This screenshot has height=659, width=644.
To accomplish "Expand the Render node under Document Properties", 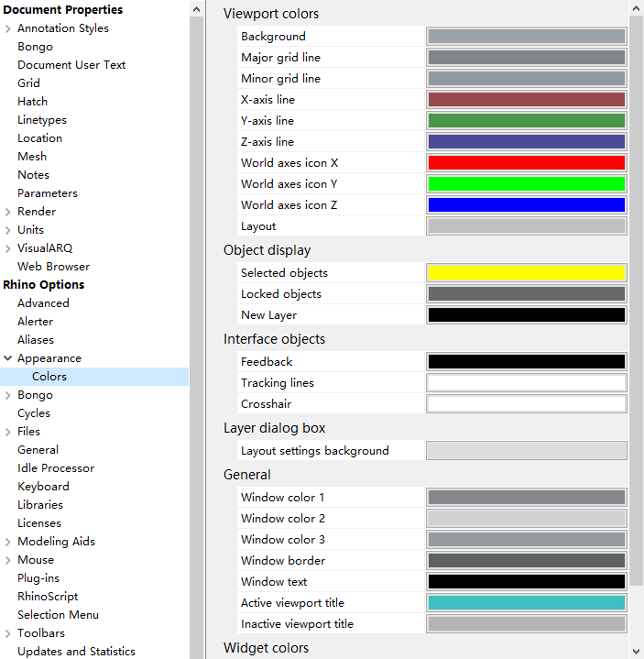I will 7,212.
